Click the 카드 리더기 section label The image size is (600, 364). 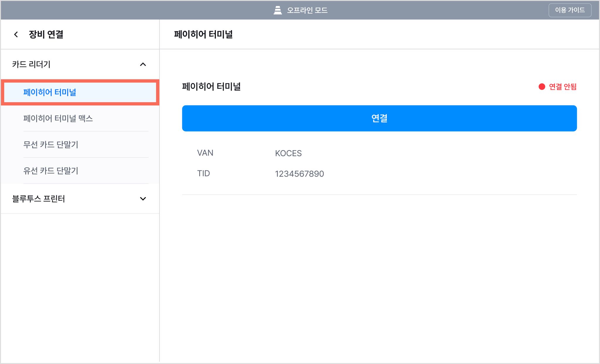(x=31, y=64)
